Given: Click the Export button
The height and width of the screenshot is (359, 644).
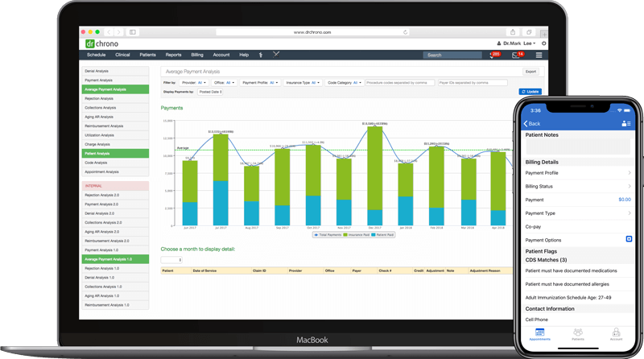Looking at the screenshot, I should pos(530,72).
